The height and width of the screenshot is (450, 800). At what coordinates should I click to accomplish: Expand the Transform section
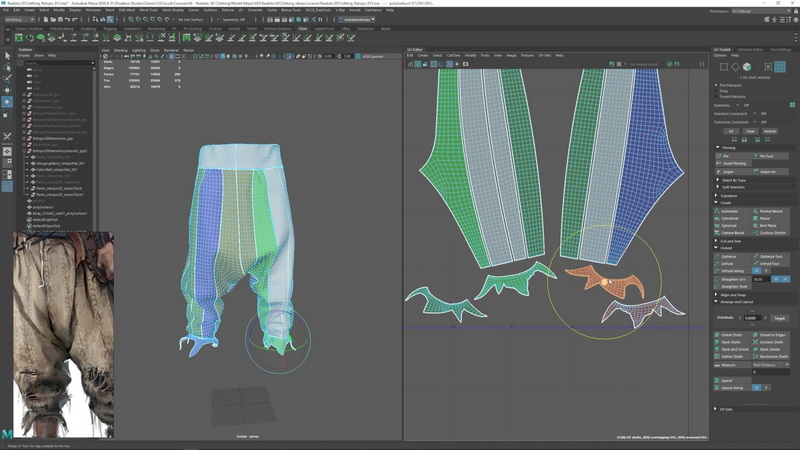coord(716,195)
